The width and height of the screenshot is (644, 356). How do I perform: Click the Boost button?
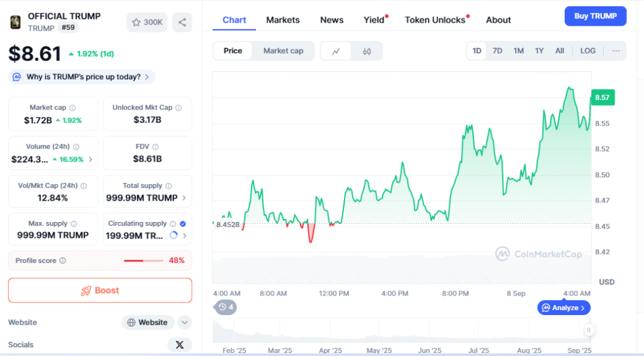point(100,291)
